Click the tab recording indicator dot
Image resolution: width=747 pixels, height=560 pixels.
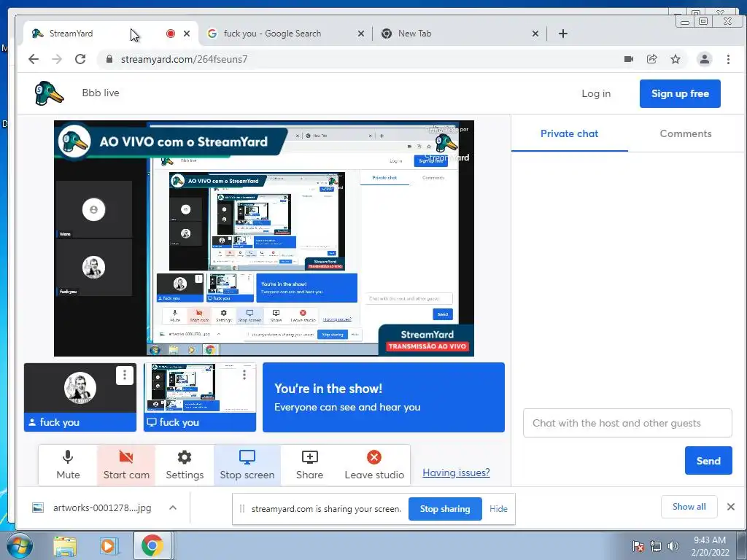point(171,34)
